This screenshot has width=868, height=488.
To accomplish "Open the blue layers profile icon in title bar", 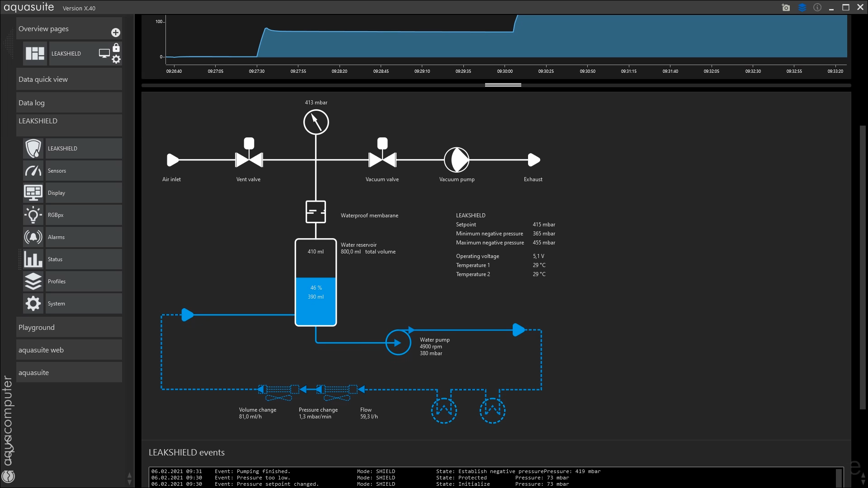I will click(x=802, y=7).
